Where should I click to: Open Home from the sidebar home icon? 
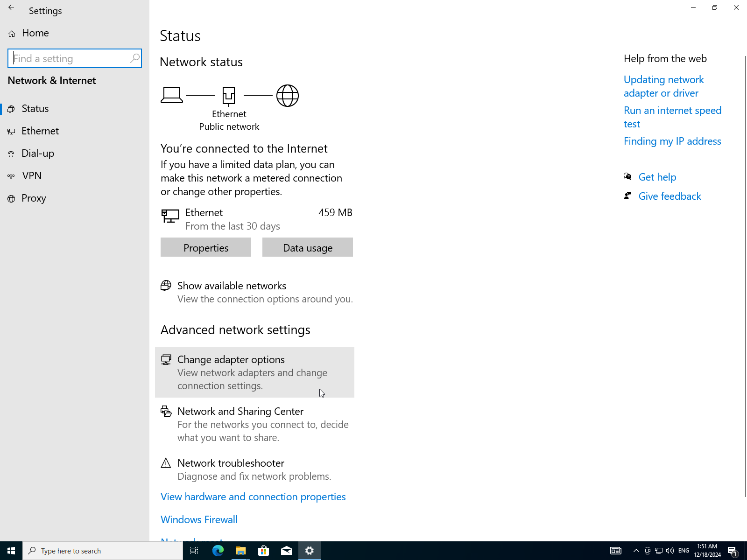click(12, 34)
